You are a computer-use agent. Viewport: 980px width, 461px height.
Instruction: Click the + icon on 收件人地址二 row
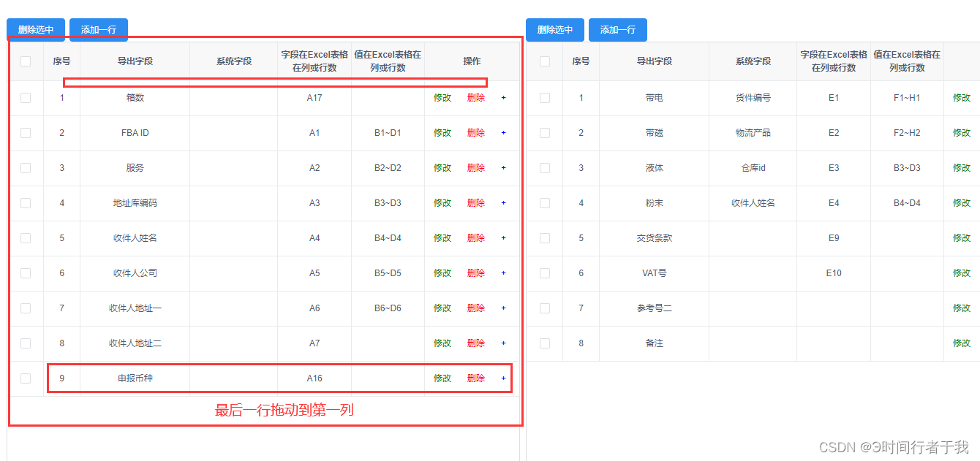point(503,343)
